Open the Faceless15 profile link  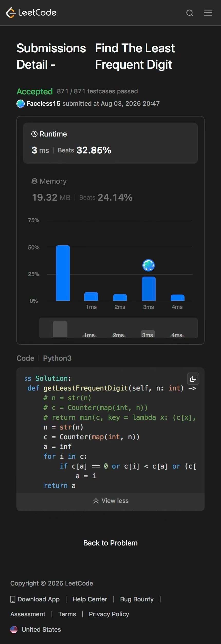43,104
